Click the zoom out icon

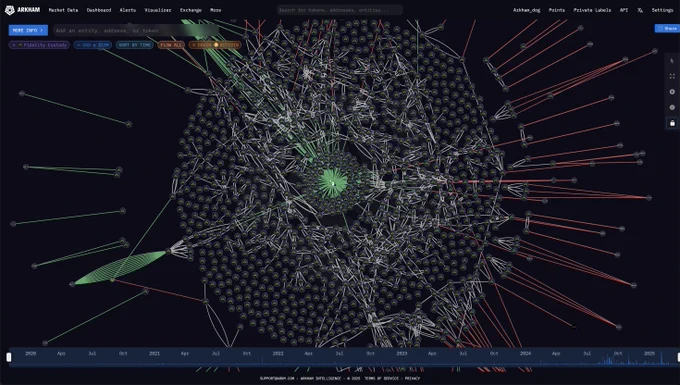click(x=672, y=108)
